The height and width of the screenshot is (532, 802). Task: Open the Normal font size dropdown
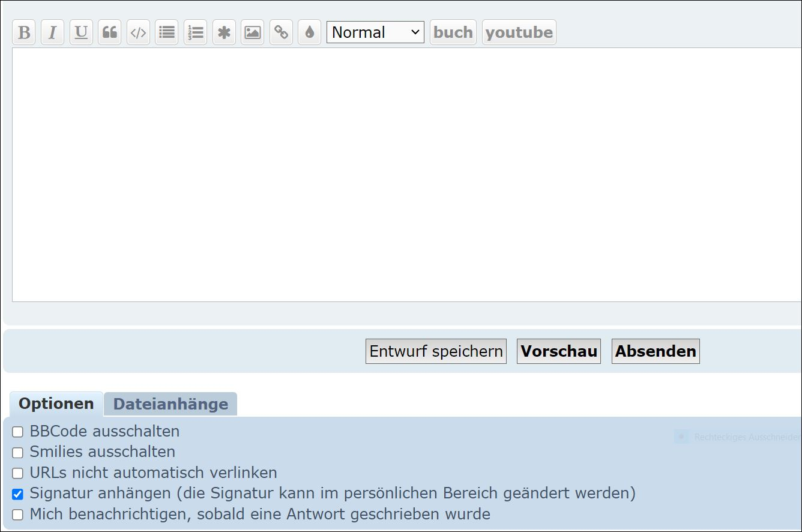(x=375, y=32)
